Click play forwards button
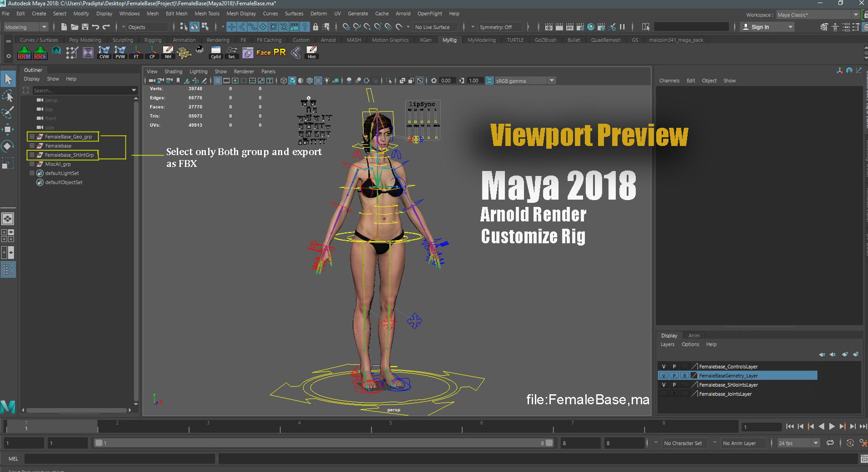The image size is (868, 472). click(832, 427)
